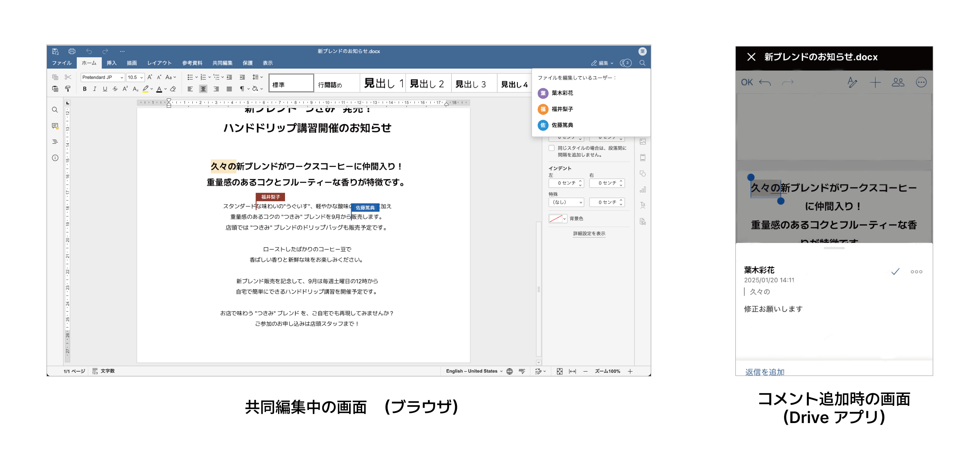Open the Pretendard JP font dropdown
This screenshot has width=980, height=450.
tap(102, 77)
